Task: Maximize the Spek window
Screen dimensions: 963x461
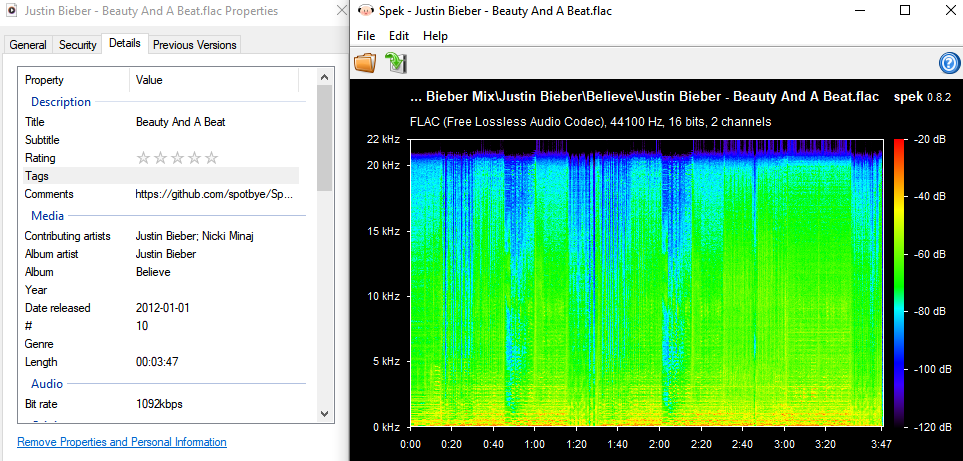Action: (x=905, y=10)
